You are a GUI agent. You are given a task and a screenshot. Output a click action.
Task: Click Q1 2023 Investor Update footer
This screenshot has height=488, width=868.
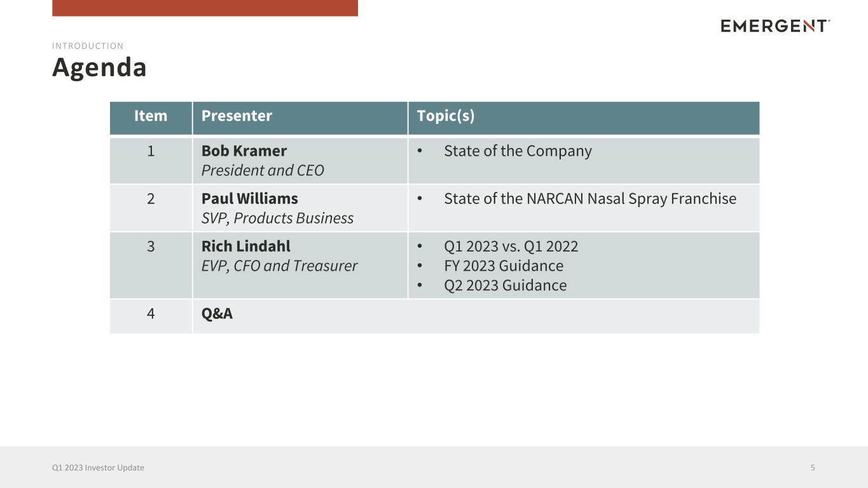coord(98,468)
